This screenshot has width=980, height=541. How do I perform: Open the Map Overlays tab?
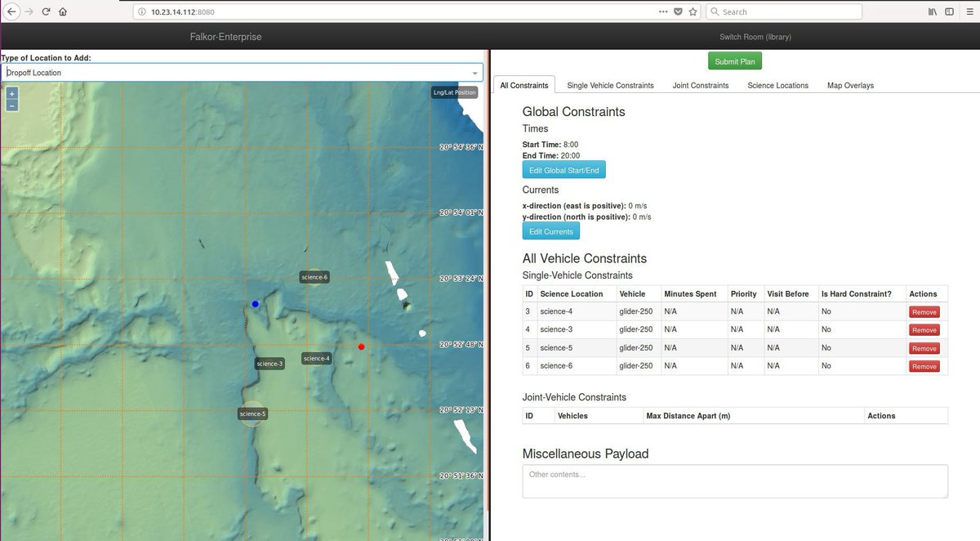[850, 85]
